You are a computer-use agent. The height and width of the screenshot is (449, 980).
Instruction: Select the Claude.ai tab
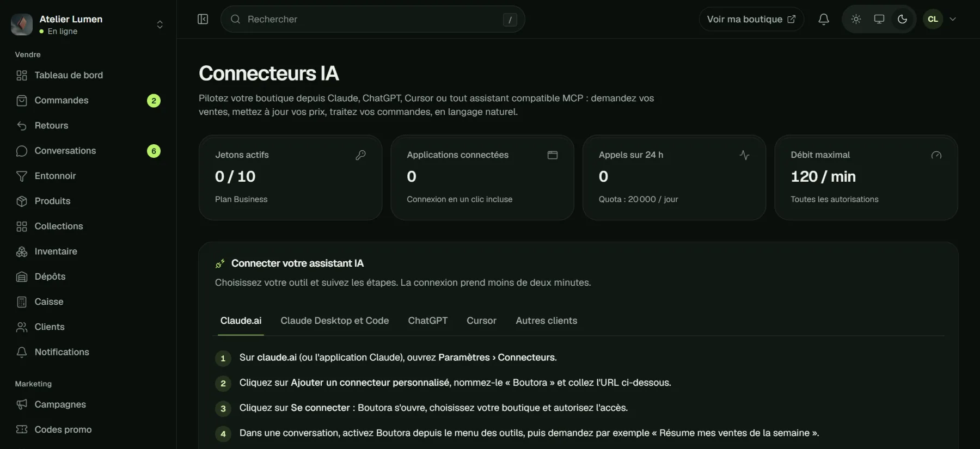[x=241, y=321]
